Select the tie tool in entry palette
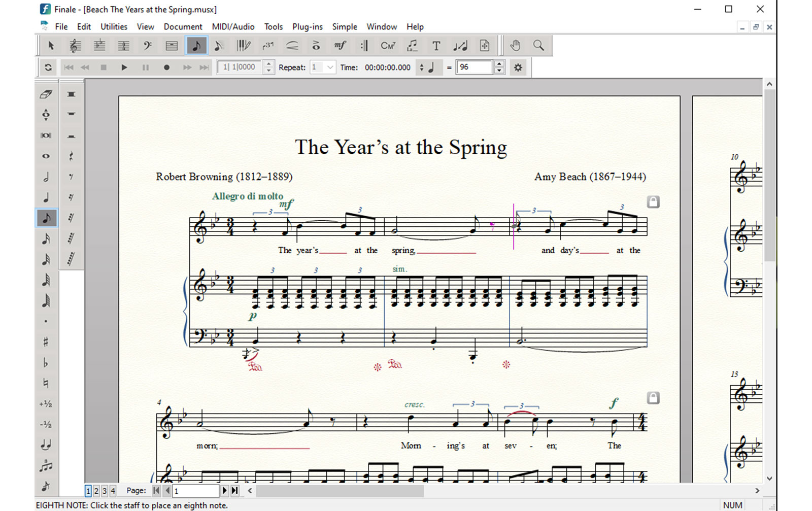The image size is (812, 511). pyautogui.click(x=46, y=445)
